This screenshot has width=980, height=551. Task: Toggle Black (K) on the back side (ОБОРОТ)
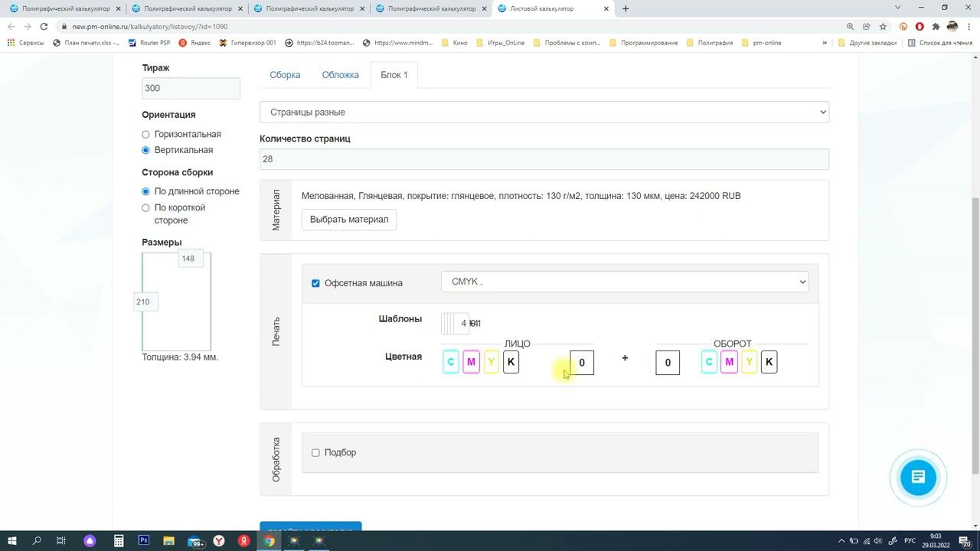(769, 362)
